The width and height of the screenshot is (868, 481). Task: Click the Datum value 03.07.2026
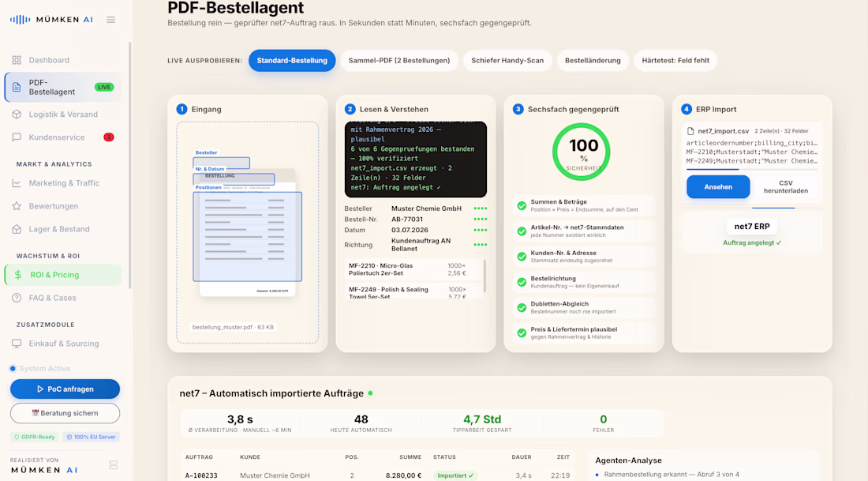pos(410,230)
